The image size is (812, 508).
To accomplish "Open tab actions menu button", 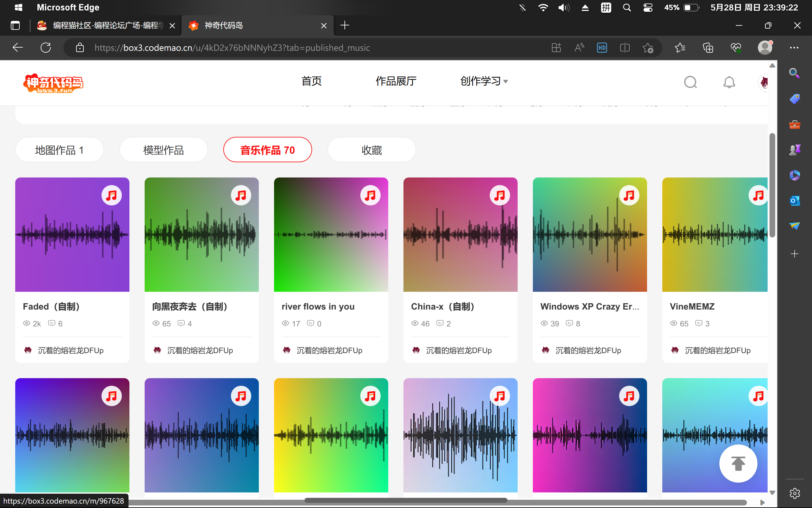I will (15, 25).
